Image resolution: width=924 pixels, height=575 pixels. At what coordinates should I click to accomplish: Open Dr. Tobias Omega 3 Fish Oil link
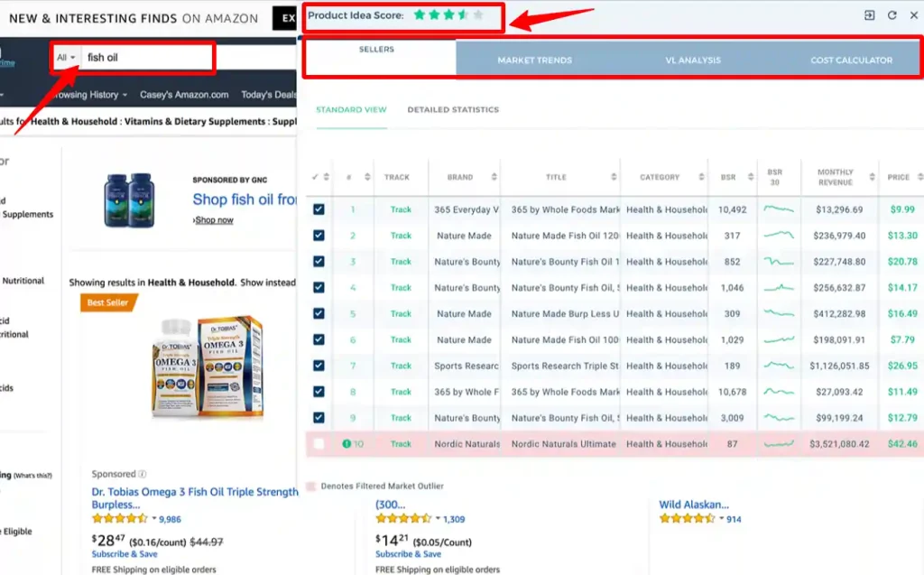click(x=195, y=497)
